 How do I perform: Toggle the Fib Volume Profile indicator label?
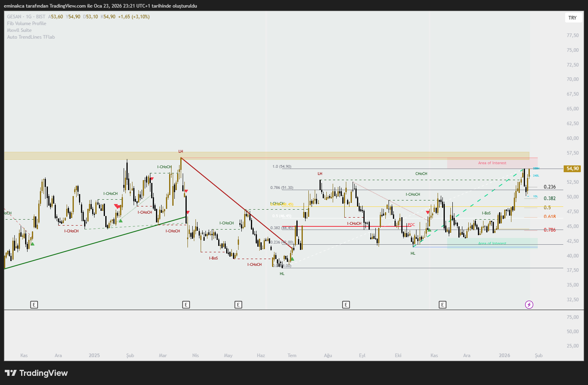[27, 24]
